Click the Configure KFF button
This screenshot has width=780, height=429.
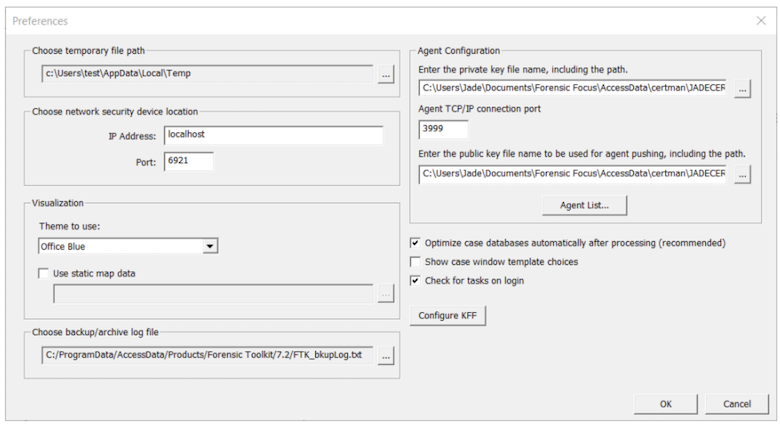click(x=447, y=316)
